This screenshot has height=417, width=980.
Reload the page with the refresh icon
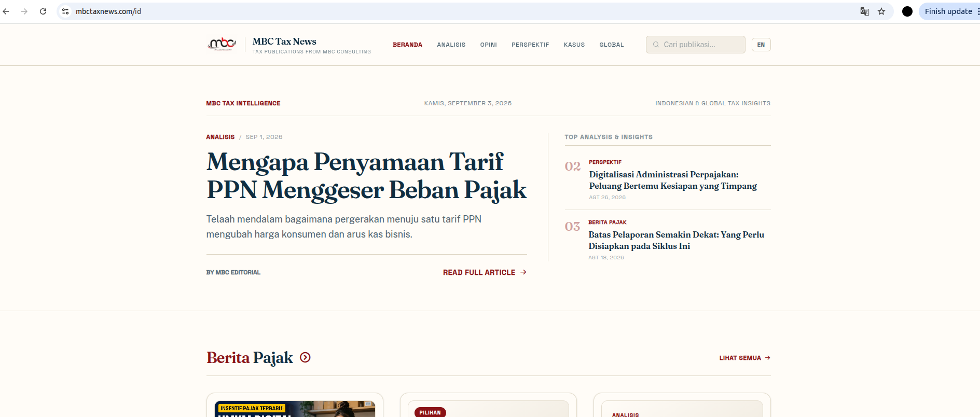43,11
